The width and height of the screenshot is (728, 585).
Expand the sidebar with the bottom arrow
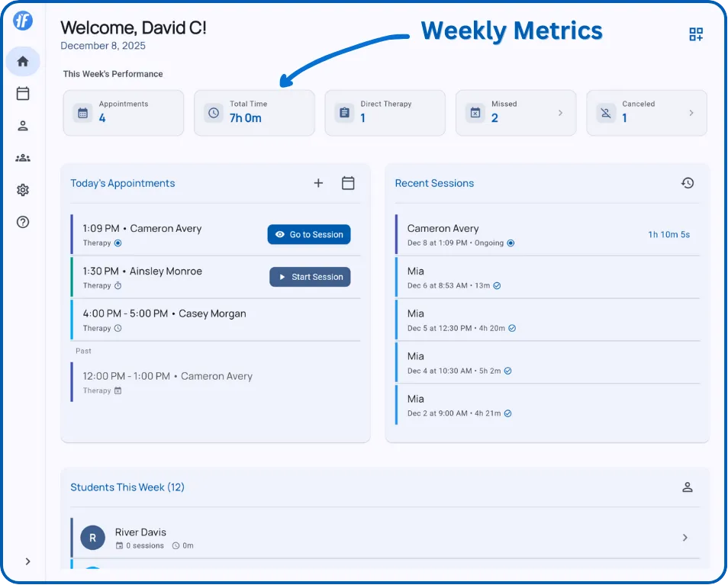click(x=27, y=561)
